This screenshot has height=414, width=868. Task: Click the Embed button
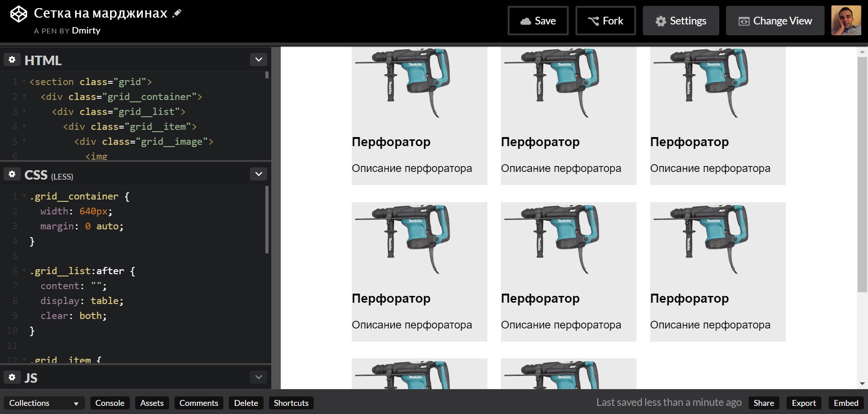[846, 403]
